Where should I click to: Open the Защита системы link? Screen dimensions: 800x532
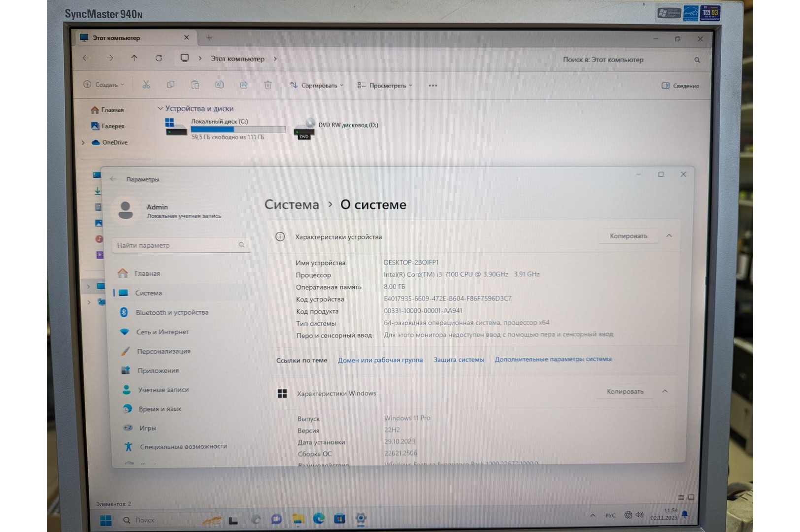[459, 360]
